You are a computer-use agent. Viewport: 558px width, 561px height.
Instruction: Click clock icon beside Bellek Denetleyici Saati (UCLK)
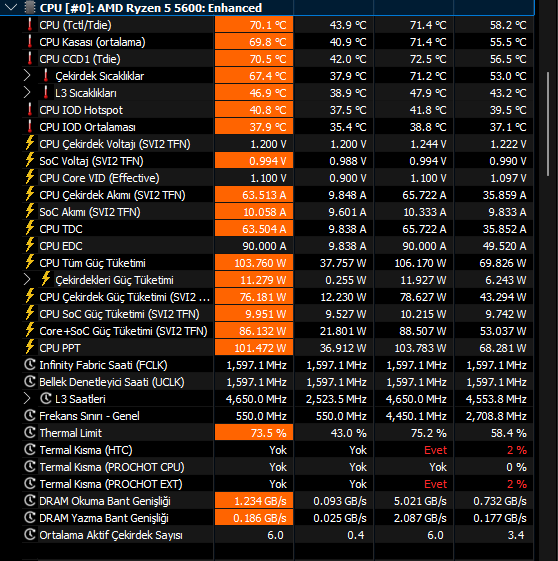[30, 381]
